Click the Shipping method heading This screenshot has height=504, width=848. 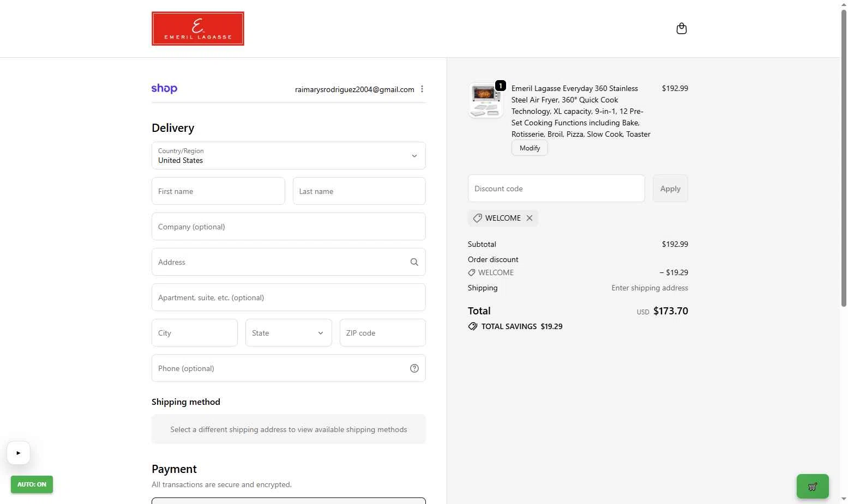pyautogui.click(x=186, y=402)
